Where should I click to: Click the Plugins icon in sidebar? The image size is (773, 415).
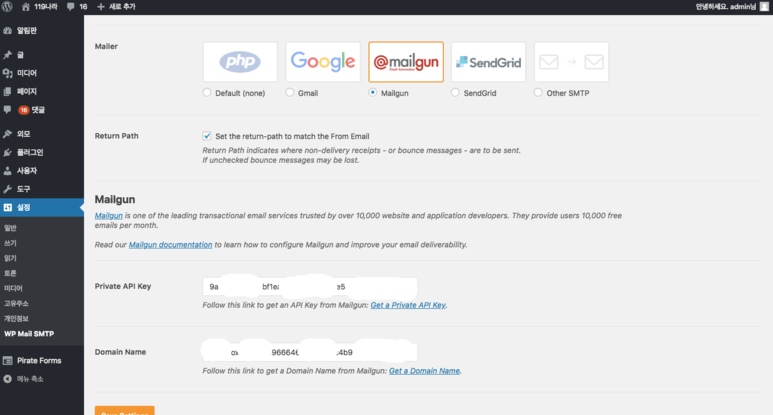point(7,152)
